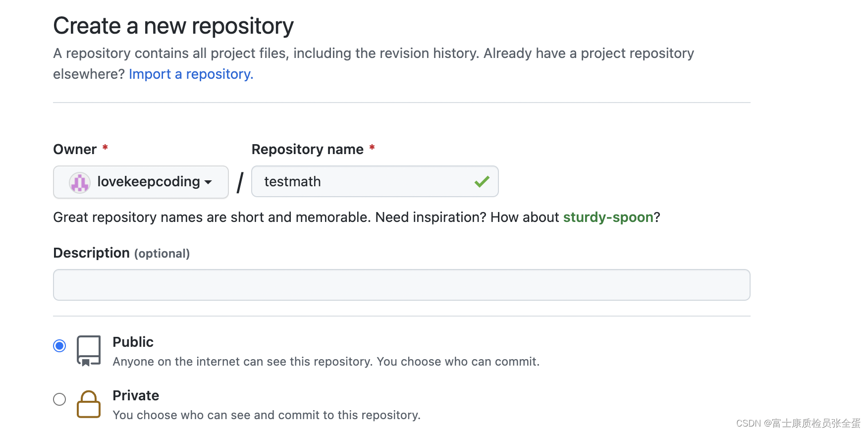Click the Private lock icon
Screen dimensions: 868x433
[x=89, y=404]
